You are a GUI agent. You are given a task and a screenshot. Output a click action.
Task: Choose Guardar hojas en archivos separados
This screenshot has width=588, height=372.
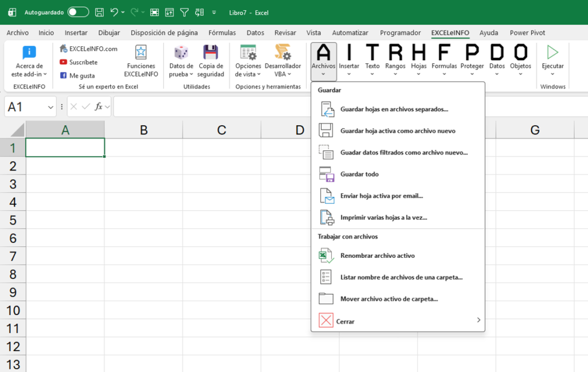click(x=398, y=109)
